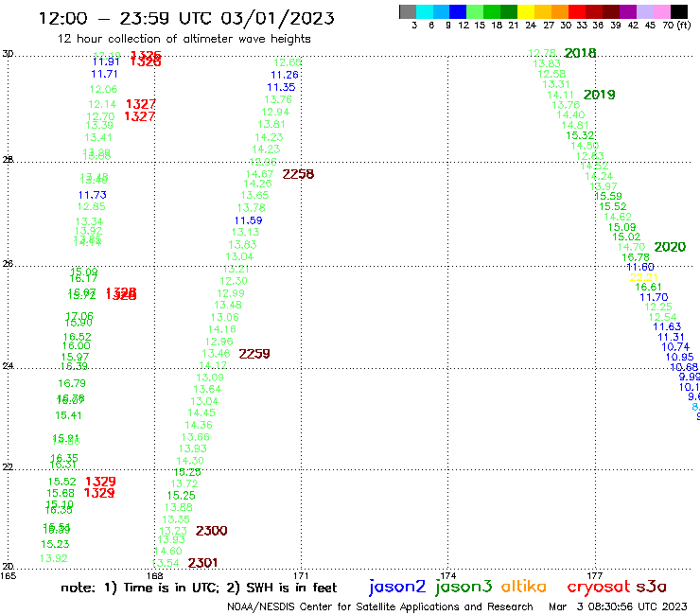Click the yellow wave height value "22.21"
700x615 pixels.
[644, 277]
